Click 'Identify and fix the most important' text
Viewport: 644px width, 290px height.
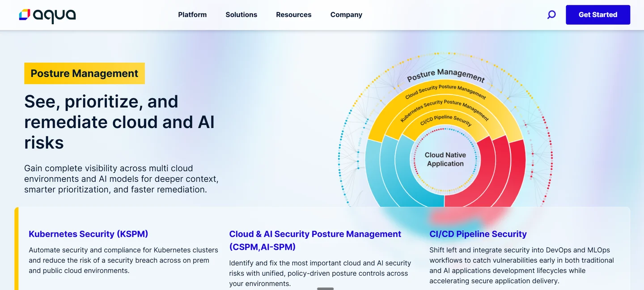(320, 273)
